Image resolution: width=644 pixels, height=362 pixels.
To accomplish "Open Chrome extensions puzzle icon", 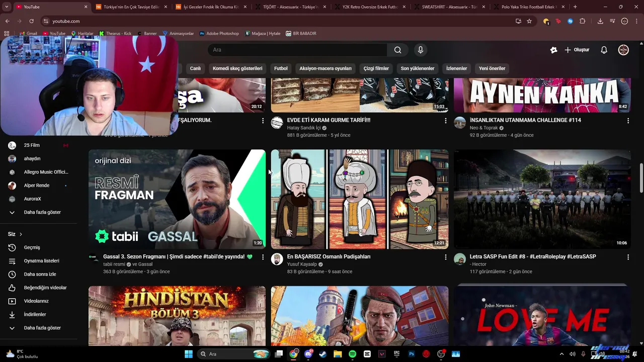I will 583,21.
